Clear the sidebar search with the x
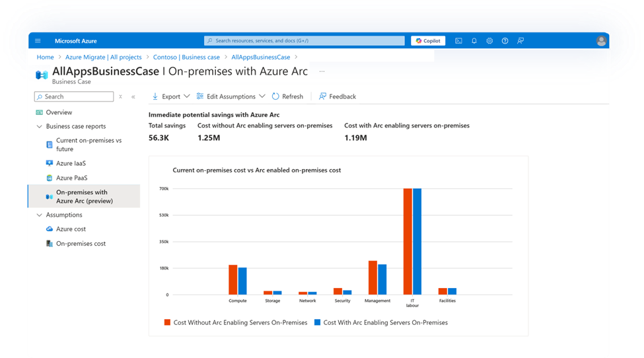The height and width of the screenshot is (358, 644). [x=120, y=96]
